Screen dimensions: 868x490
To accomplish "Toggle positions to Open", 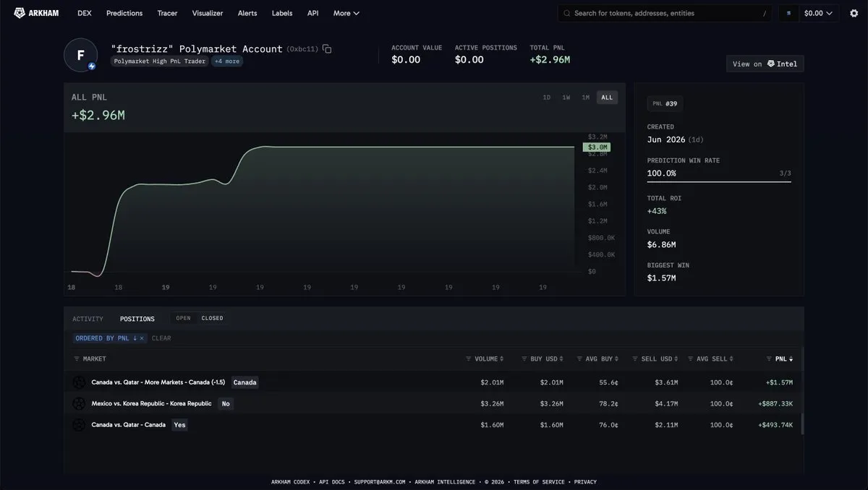I will point(184,318).
